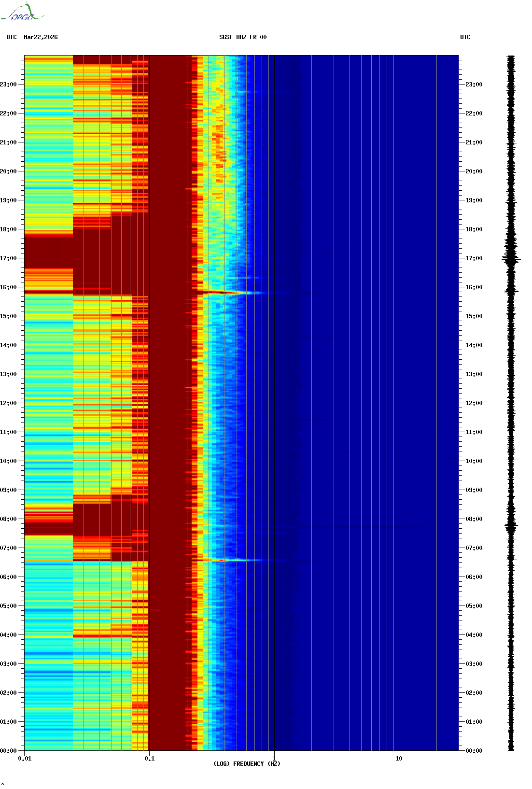Select the 'Mar22,2026' date text
The image size is (532, 789).
[41, 37]
